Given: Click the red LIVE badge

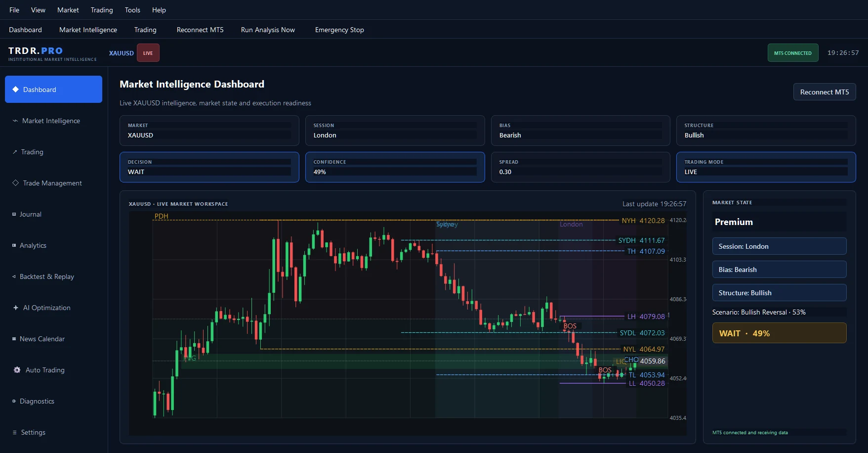Looking at the screenshot, I should [x=148, y=53].
